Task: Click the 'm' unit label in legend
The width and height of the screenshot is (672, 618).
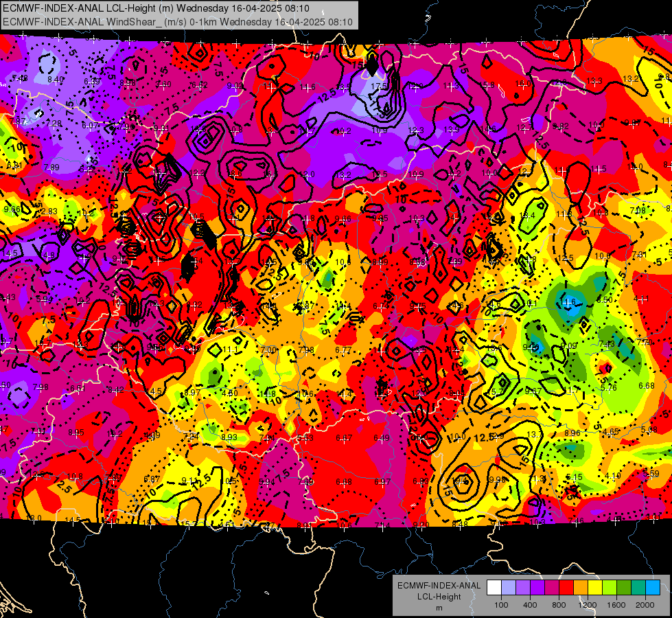Action: (439, 608)
